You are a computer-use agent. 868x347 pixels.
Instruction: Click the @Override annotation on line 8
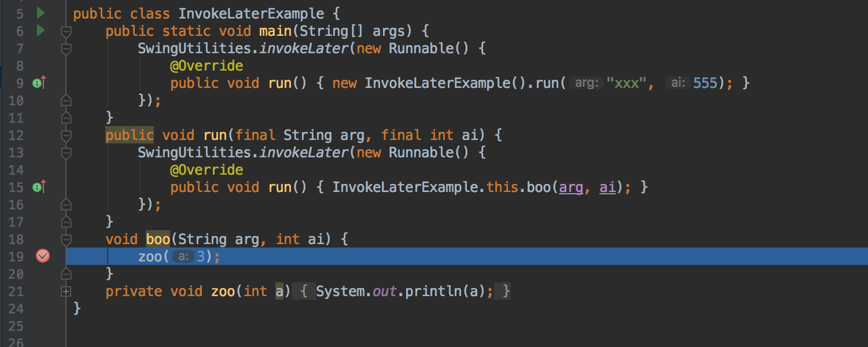207,65
